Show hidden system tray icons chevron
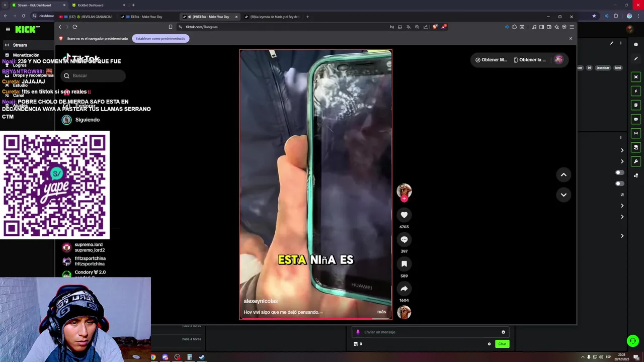Image resolution: width=644 pixels, height=362 pixels. pos(582,357)
